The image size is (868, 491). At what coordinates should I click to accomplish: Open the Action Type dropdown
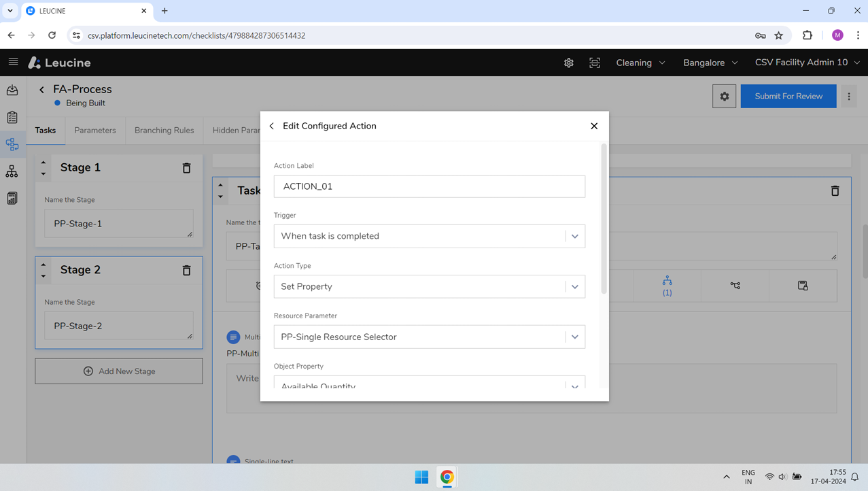(429, 286)
